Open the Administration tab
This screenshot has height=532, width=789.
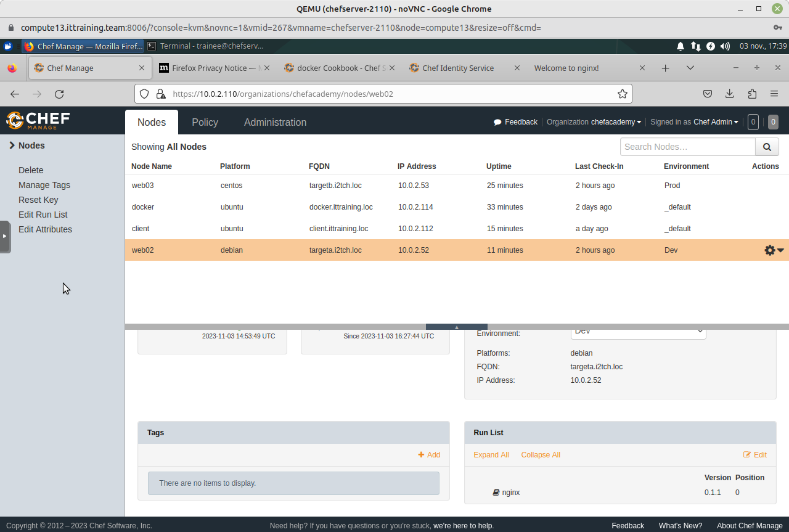tap(275, 122)
